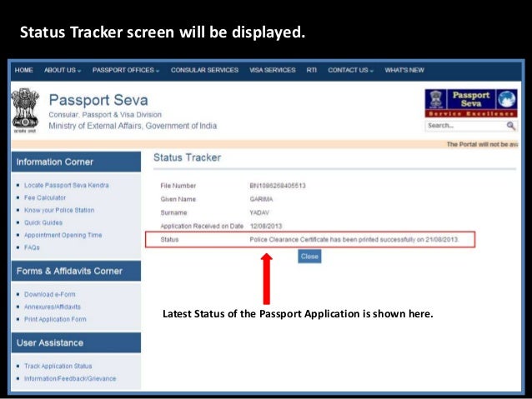Open the HOME menu item
This screenshot has height=399, width=532.
[x=23, y=70]
